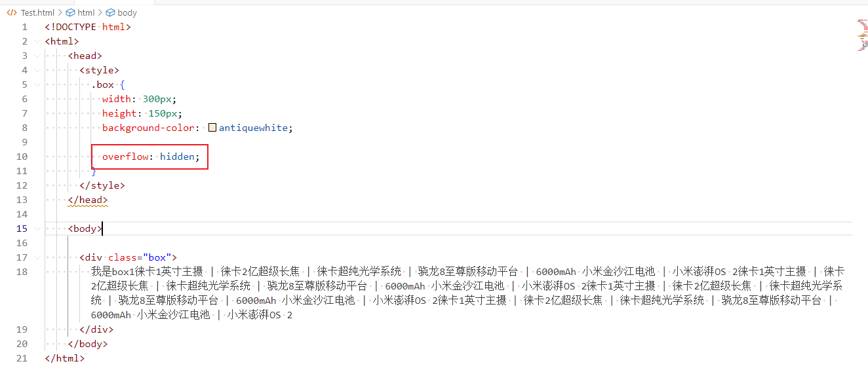Open the antiquewhite color swatch picker

212,128
